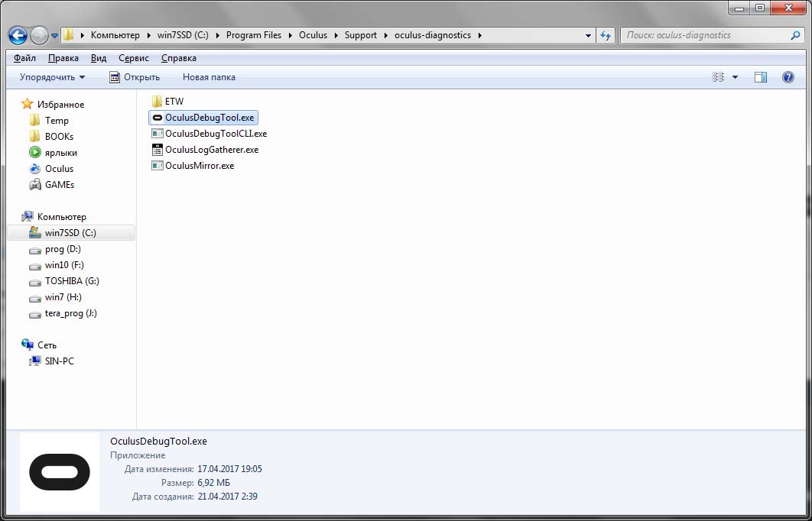Click the yellow ETW folder icon
The image size is (812, 521).
tap(157, 102)
